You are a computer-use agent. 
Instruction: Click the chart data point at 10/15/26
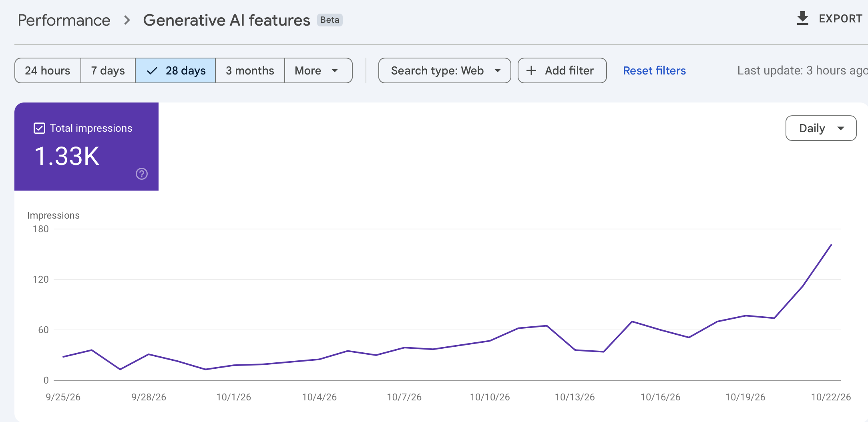tap(632, 322)
